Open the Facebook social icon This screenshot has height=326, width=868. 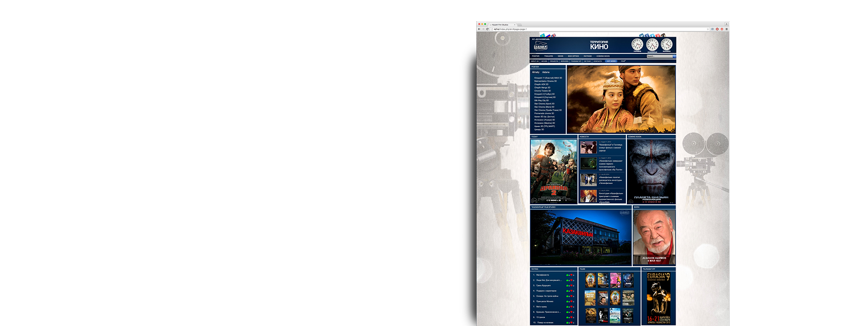pyautogui.click(x=647, y=35)
